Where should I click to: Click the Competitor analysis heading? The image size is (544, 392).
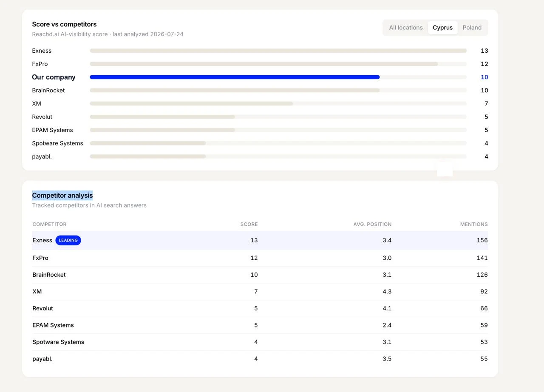click(62, 195)
